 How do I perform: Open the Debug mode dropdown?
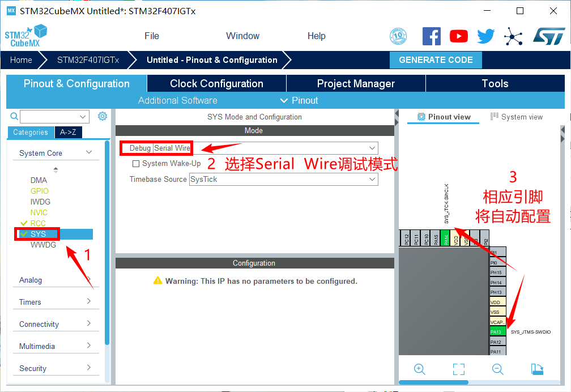click(372, 148)
